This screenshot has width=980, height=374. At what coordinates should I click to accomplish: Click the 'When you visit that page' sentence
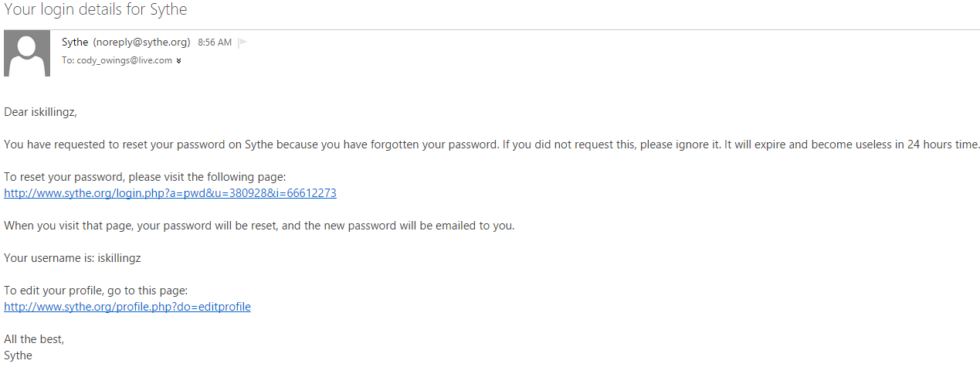pyautogui.click(x=259, y=226)
